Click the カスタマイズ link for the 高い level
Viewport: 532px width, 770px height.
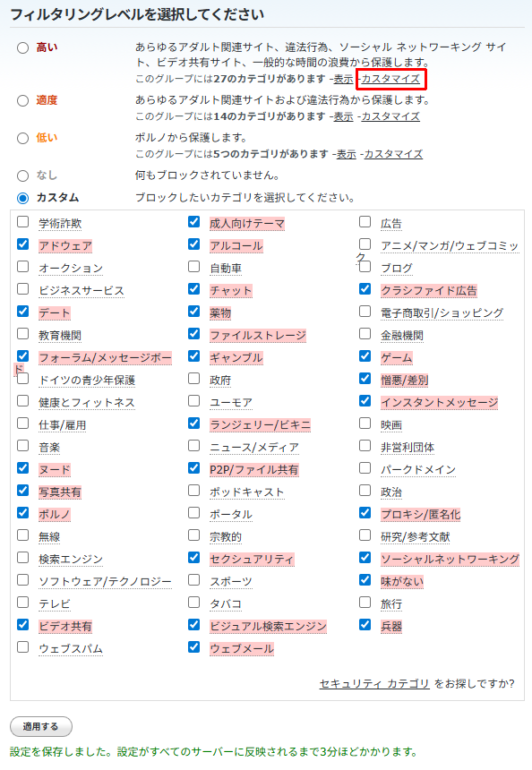click(x=391, y=79)
